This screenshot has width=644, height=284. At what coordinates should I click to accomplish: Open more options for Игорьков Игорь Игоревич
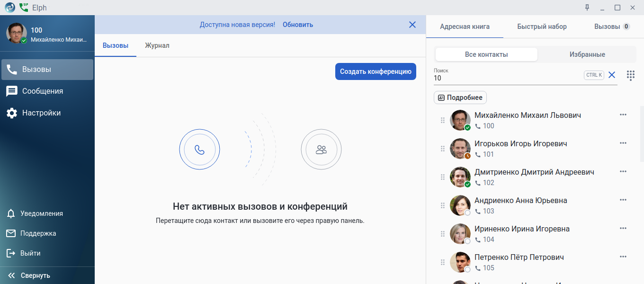click(x=623, y=143)
